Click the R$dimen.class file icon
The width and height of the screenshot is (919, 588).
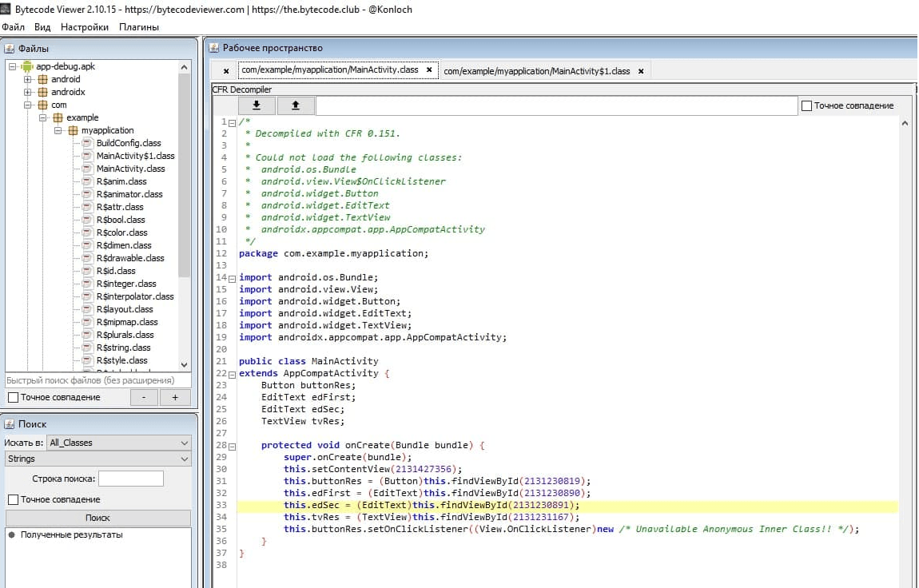87,245
